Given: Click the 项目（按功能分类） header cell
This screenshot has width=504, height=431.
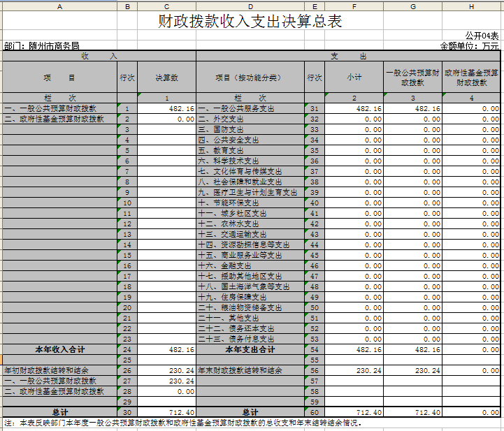Looking at the screenshot, I should 250,78.
